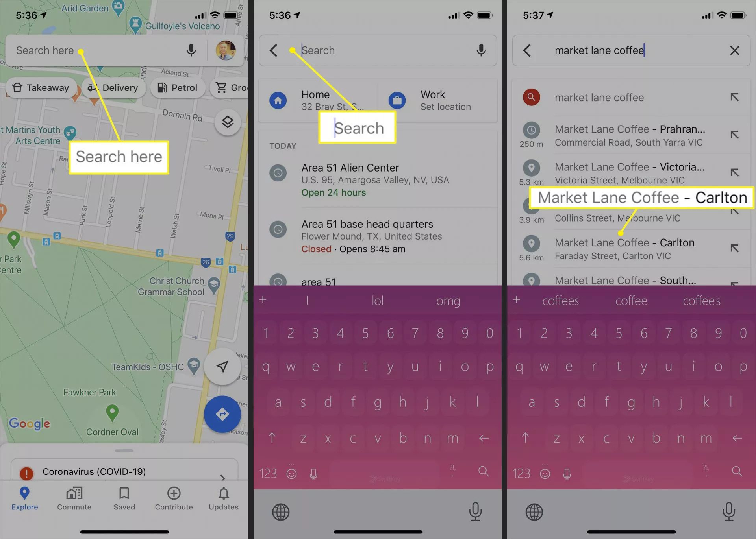Tap the back arrow on search screen
Screen dimensions: 756x539
click(274, 50)
